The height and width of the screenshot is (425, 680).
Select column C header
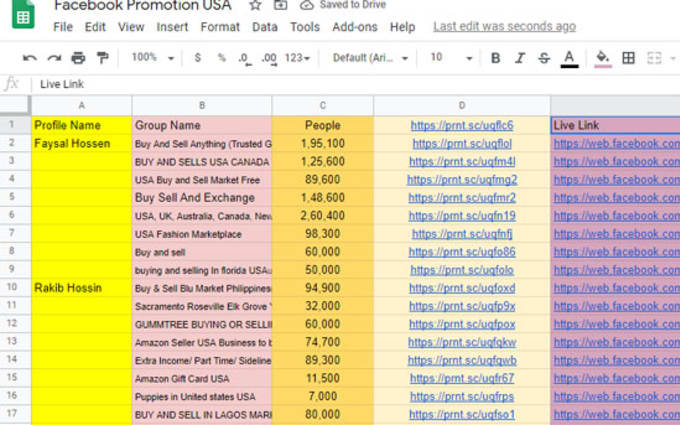pos(323,105)
